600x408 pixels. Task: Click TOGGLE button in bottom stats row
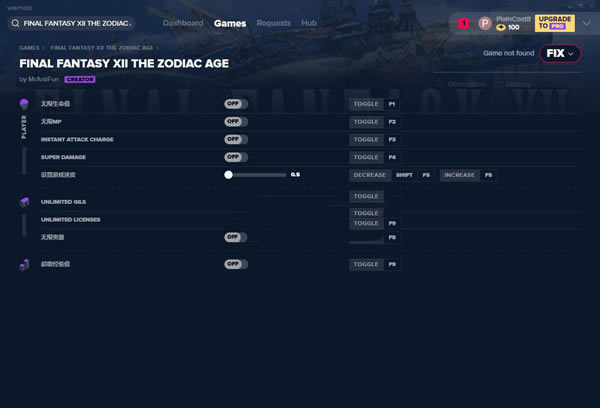(x=366, y=264)
